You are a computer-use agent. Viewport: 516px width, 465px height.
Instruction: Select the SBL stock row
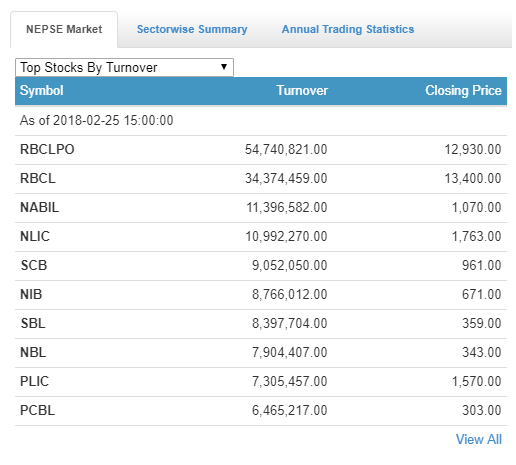(x=261, y=324)
